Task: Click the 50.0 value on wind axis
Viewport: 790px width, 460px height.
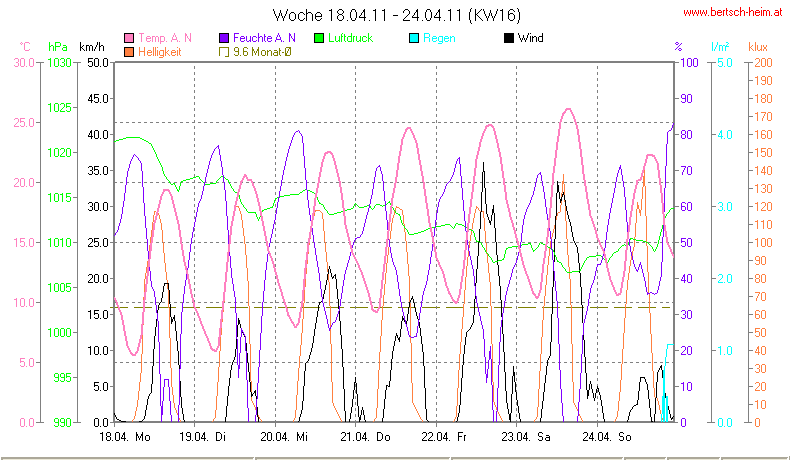Action: (98, 63)
